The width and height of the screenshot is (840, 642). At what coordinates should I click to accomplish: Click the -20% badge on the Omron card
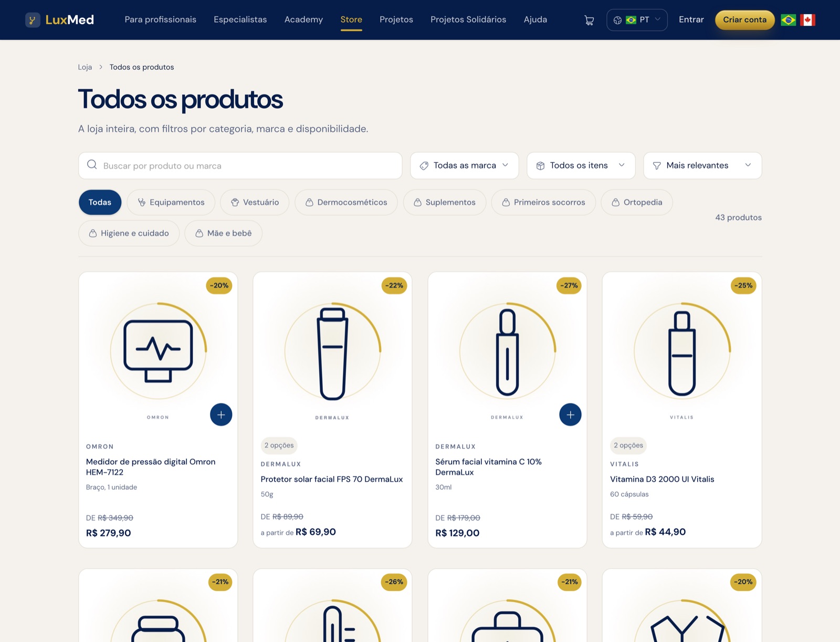(219, 285)
